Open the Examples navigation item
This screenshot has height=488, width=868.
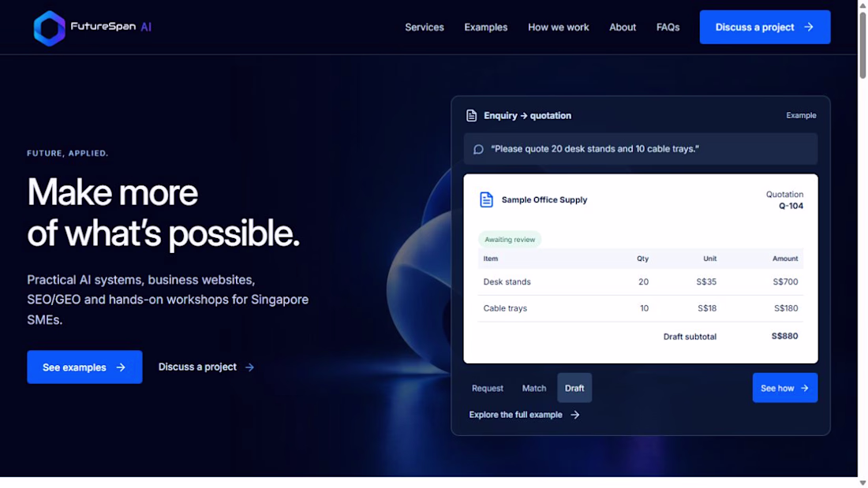tap(486, 27)
